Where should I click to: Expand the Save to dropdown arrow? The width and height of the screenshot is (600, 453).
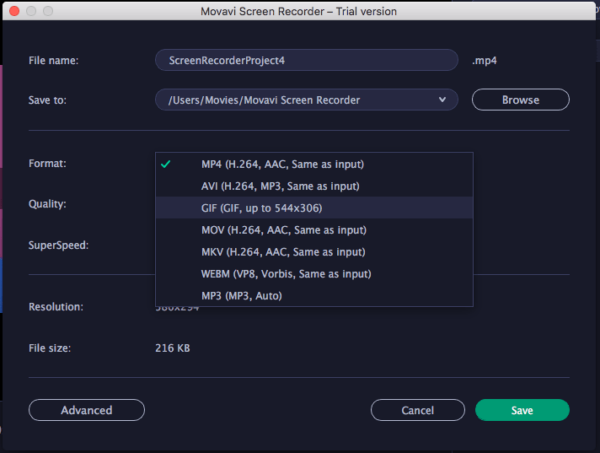pyautogui.click(x=442, y=100)
